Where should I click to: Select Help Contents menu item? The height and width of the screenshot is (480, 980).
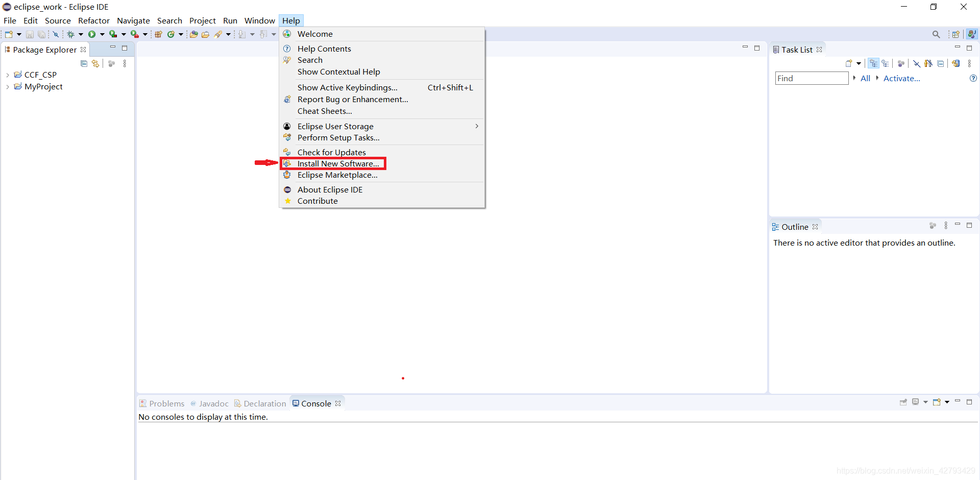(x=382, y=49)
